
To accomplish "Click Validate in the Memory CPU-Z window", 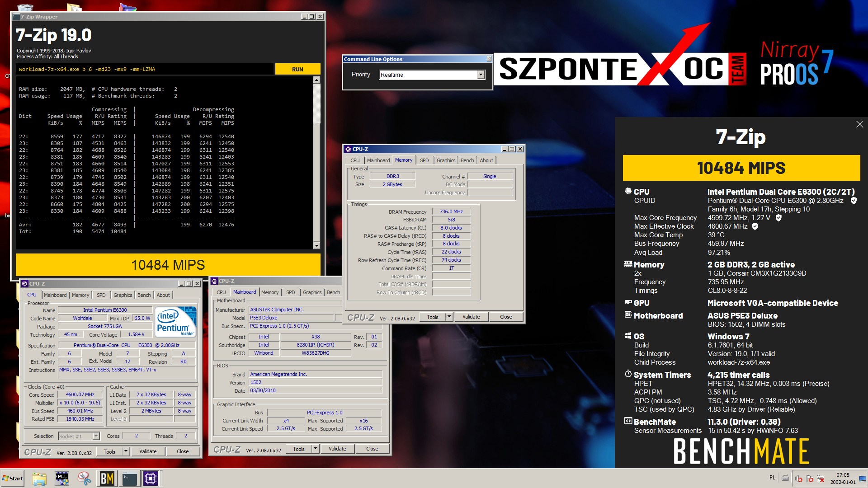I will (x=471, y=317).
